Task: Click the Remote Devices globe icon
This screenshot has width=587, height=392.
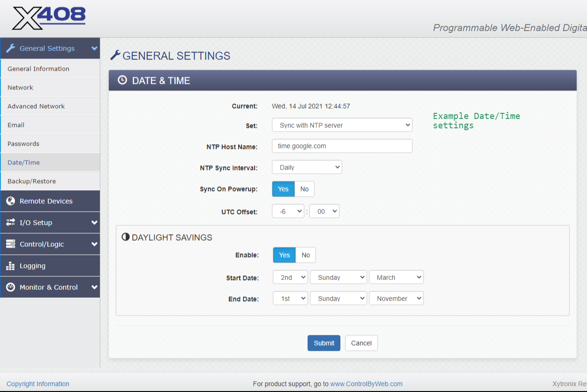Action: pos(10,201)
